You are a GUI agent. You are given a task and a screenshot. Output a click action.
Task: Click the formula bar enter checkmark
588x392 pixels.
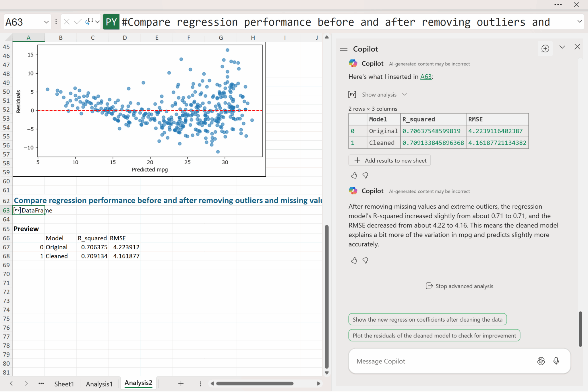[78, 22]
